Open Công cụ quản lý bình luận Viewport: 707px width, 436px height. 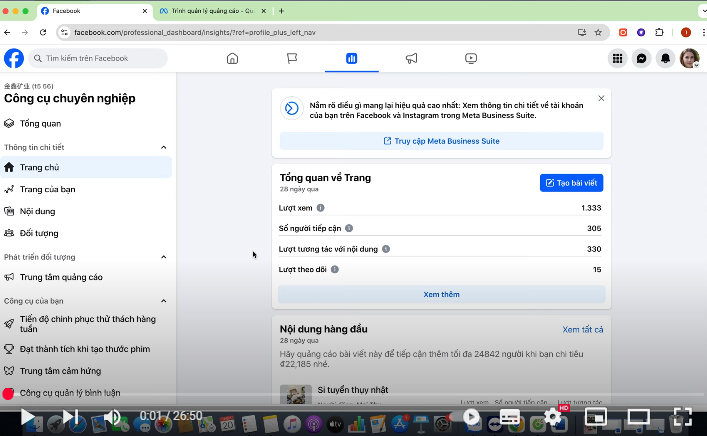86,393
